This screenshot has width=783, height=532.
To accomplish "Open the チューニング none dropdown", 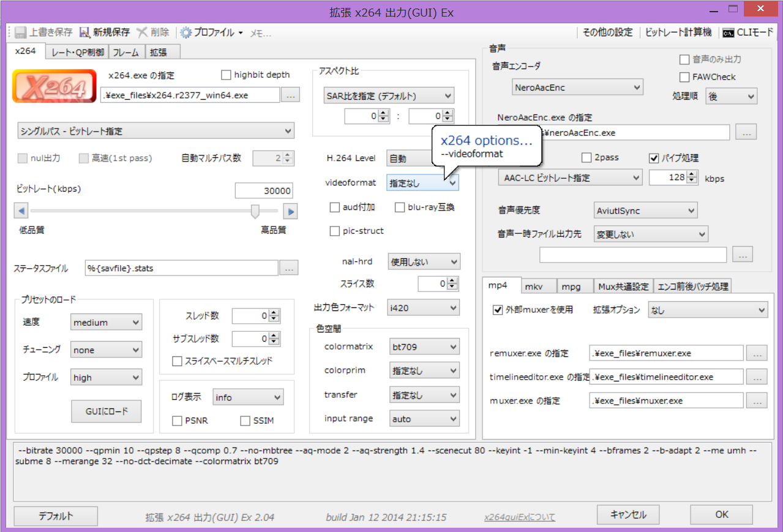I will pyautogui.click(x=106, y=350).
